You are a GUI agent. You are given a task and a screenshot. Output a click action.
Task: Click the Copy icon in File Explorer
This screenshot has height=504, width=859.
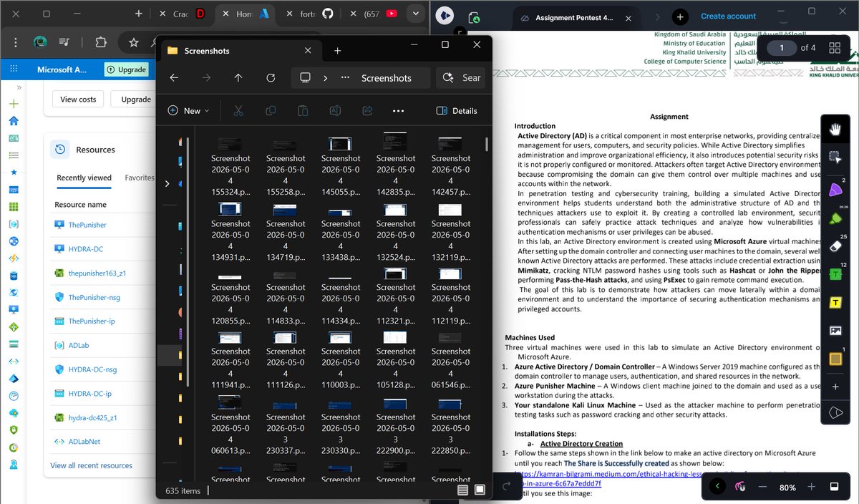pyautogui.click(x=271, y=111)
